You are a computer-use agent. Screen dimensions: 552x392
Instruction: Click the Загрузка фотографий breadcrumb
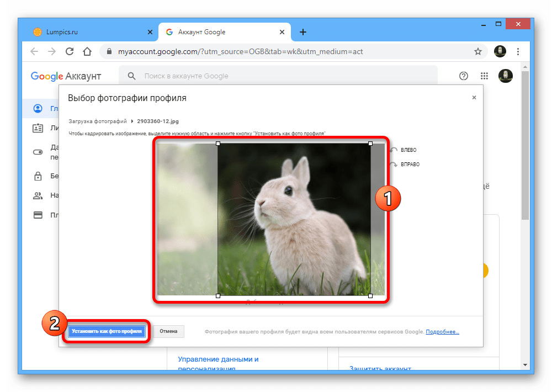[x=98, y=120]
